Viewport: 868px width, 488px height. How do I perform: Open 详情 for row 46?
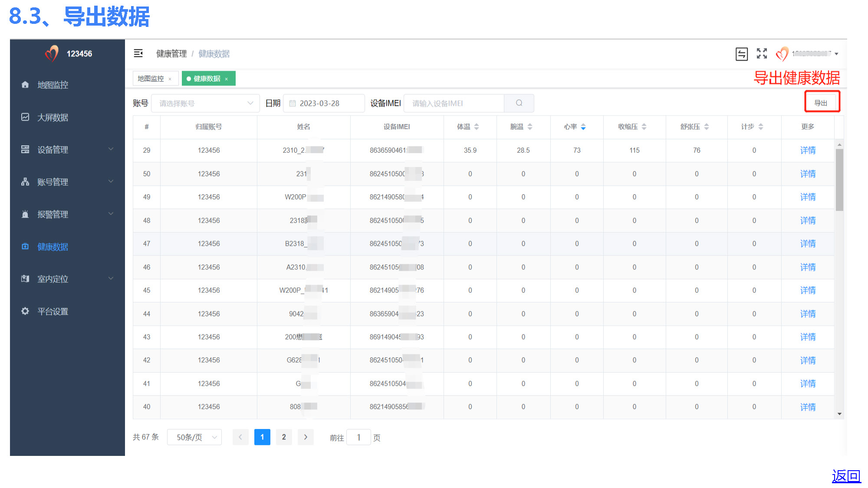pos(808,267)
